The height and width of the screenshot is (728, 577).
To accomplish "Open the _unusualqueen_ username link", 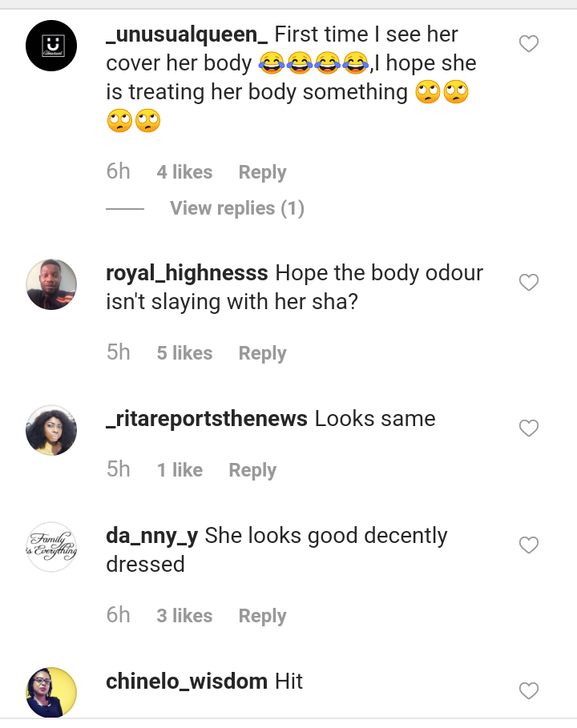I will coord(187,34).
